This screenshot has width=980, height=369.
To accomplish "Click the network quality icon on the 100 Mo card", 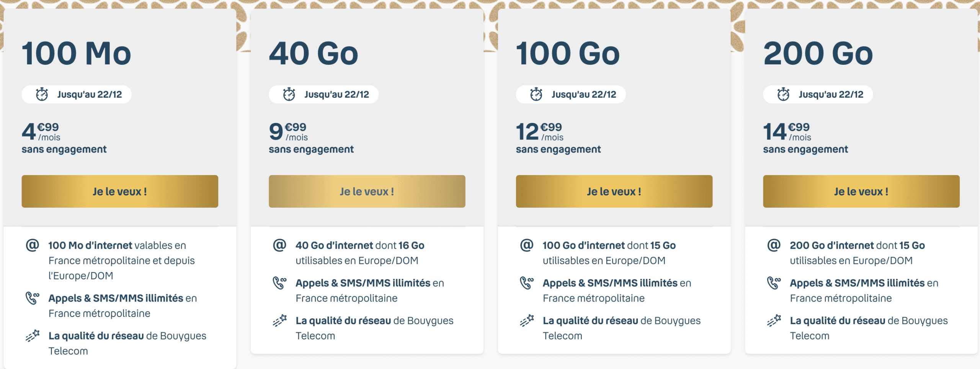I will [34, 336].
